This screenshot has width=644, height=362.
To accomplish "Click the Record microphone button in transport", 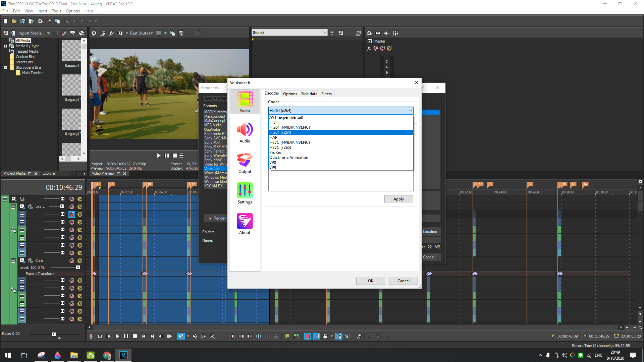I will [91, 336].
